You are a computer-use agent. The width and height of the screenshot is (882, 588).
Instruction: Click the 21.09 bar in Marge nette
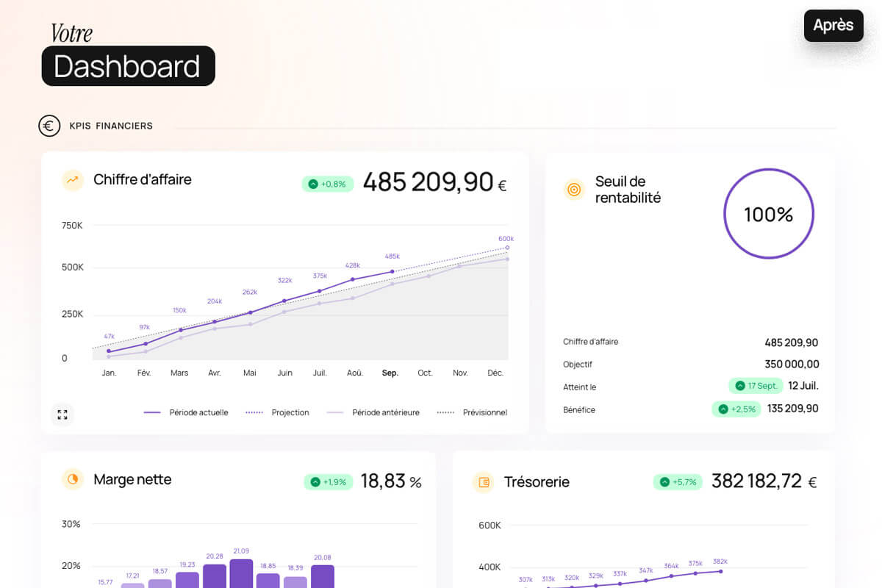[x=241, y=573]
